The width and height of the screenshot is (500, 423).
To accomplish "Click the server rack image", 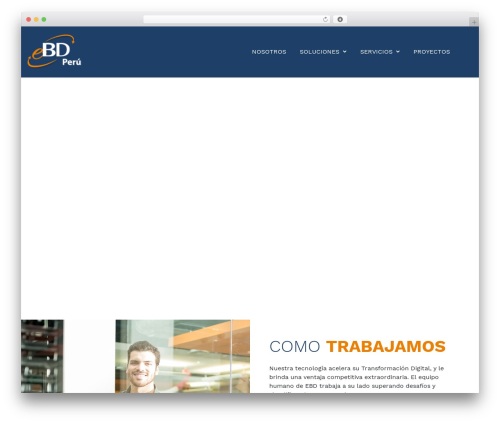I will coord(42,356).
